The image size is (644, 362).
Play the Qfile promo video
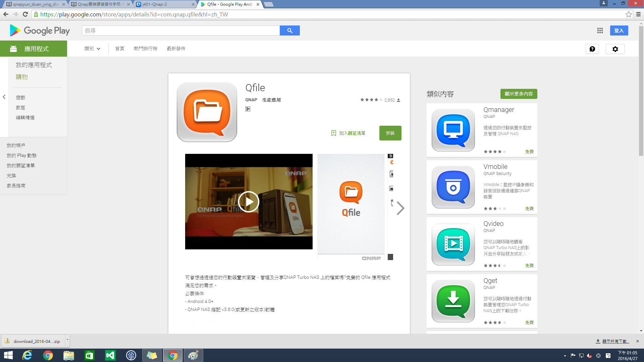click(x=249, y=202)
